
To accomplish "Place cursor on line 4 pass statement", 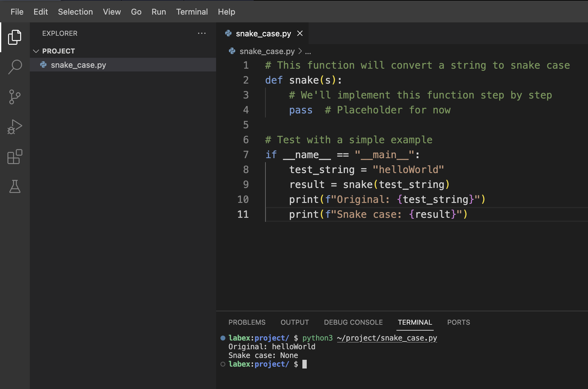I will pos(301,110).
